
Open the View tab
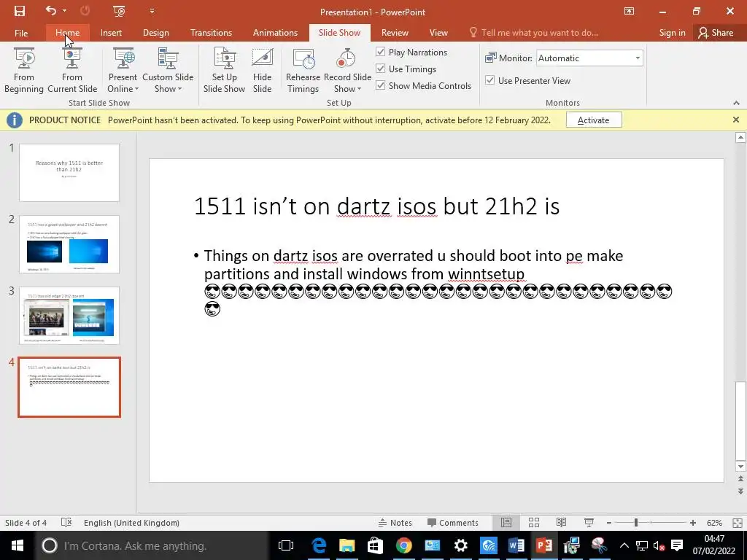(438, 33)
